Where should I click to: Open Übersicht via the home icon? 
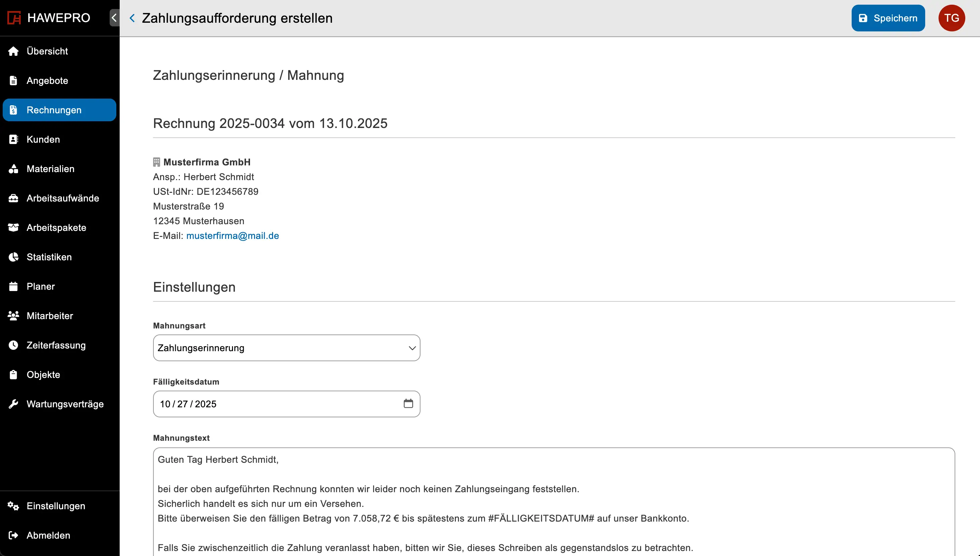13,51
